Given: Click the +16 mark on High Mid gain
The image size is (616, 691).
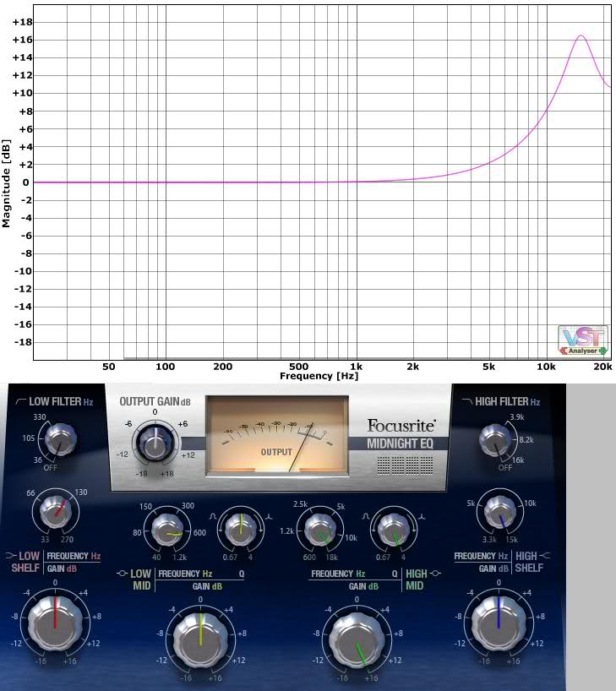Looking at the screenshot, I should (x=371, y=678).
